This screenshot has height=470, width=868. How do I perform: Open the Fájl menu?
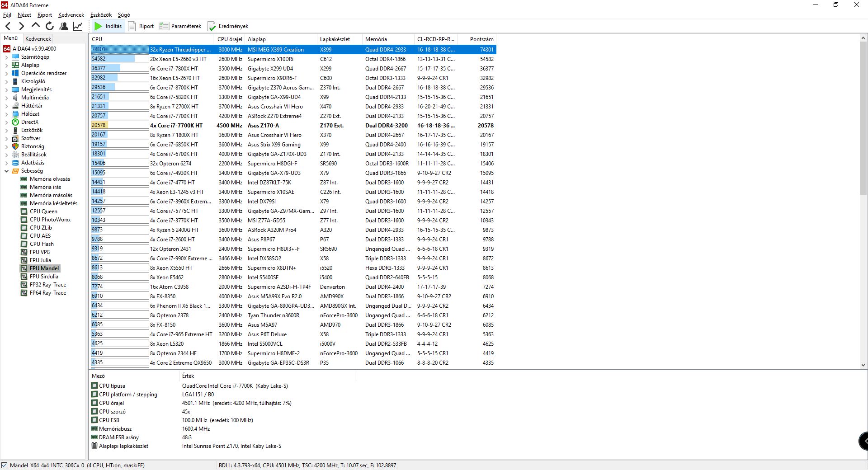(x=7, y=15)
